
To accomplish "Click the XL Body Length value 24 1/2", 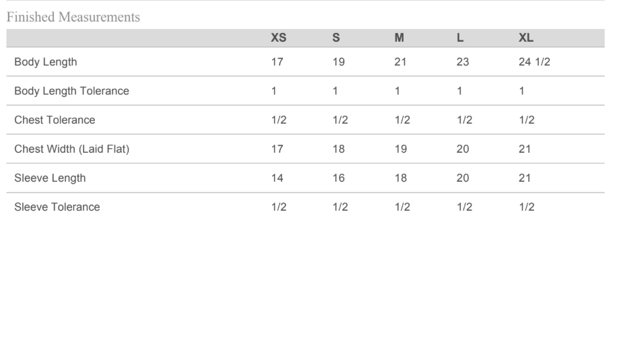I will 534,62.
